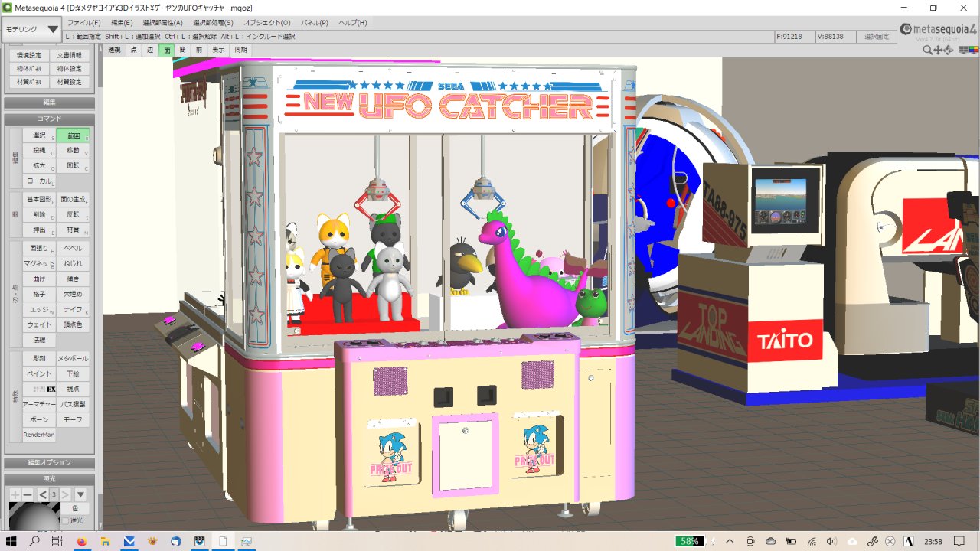Image resolution: width=980 pixels, height=551 pixels.
Task: Open 物体パネル object panel
Action: [x=29, y=68]
